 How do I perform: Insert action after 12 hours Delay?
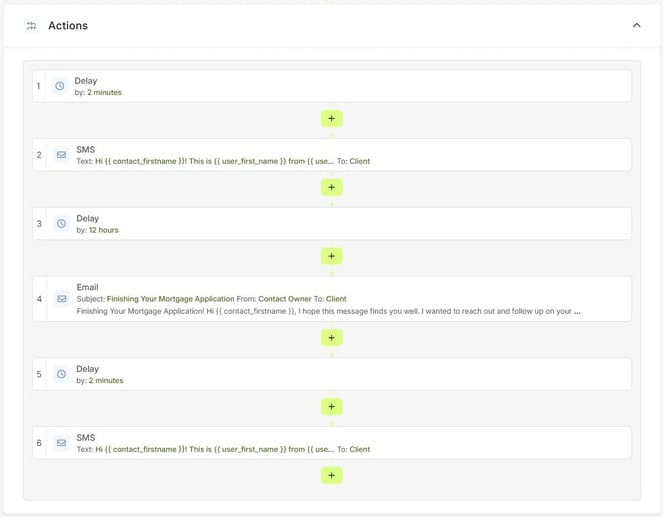pyautogui.click(x=331, y=257)
